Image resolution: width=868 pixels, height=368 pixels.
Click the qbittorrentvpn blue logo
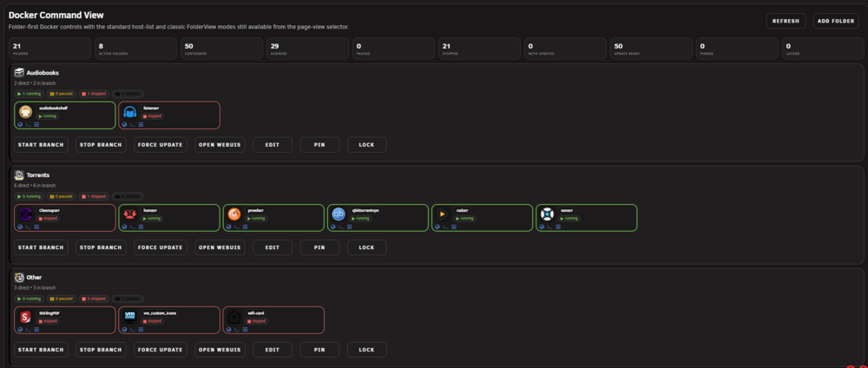click(x=339, y=214)
